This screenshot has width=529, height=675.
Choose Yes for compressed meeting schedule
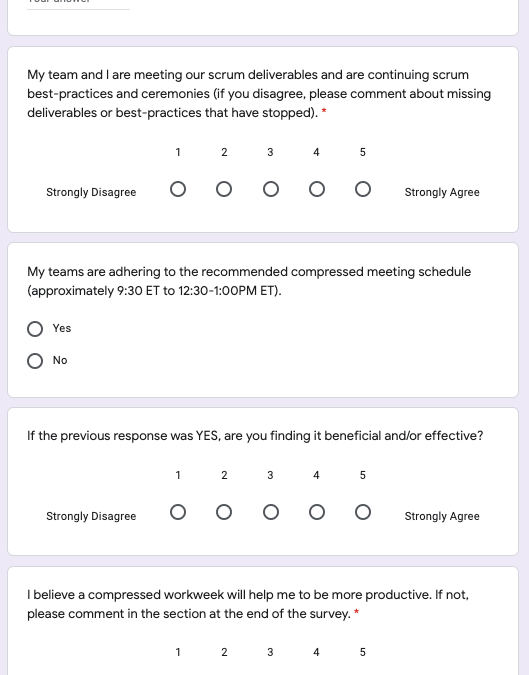coord(35,329)
